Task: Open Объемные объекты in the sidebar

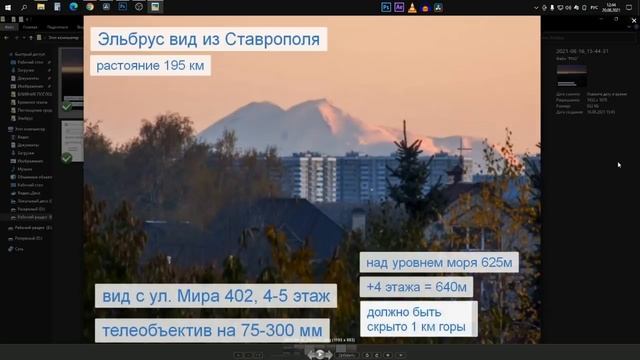Action: 34,177
